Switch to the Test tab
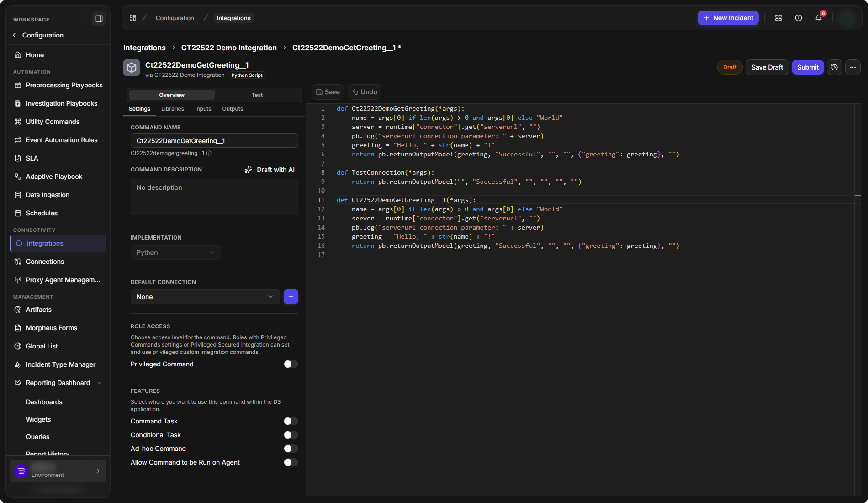Screen dimensions: 868x503 257,95
